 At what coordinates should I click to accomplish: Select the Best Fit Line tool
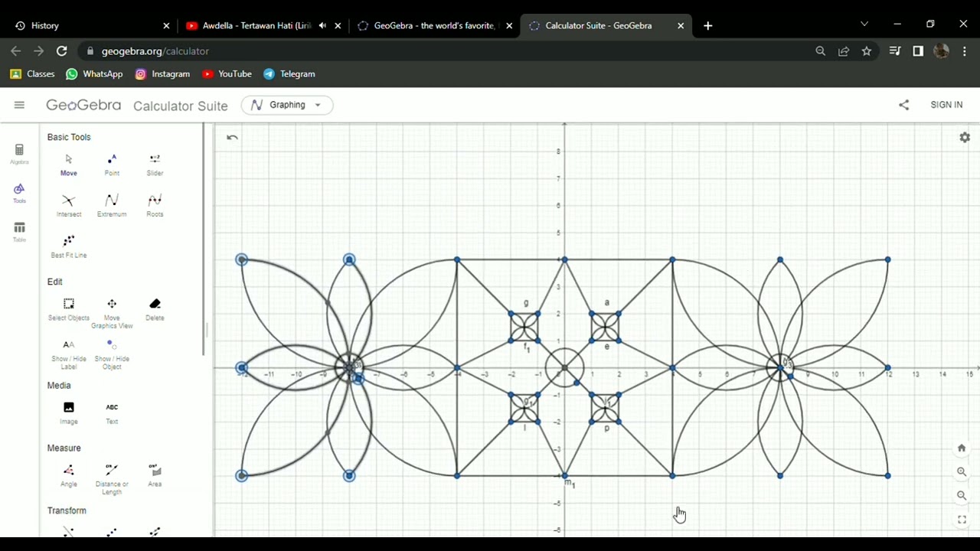click(68, 246)
